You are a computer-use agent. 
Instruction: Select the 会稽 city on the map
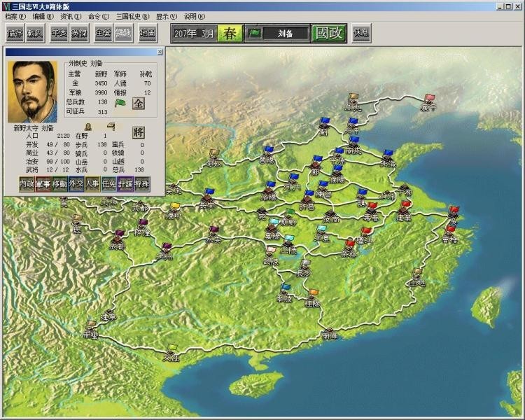pos(449,234)
